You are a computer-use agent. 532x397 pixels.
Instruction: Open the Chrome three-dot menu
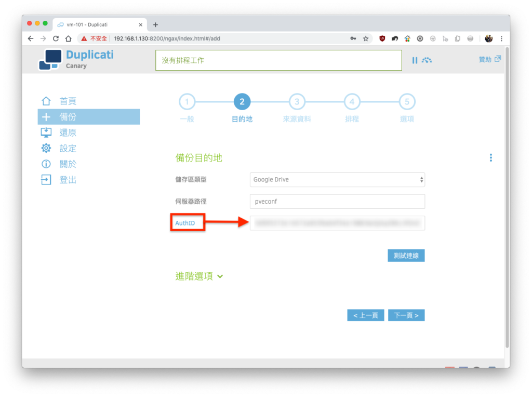click(x=501, y=38)
